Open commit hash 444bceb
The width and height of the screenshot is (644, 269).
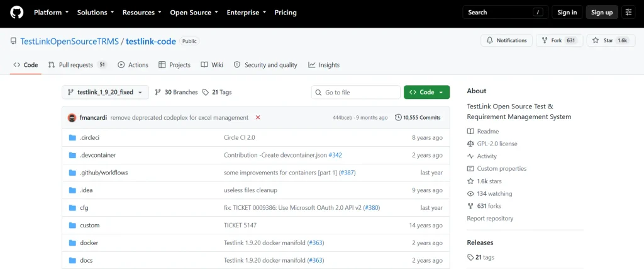point(343,118)
